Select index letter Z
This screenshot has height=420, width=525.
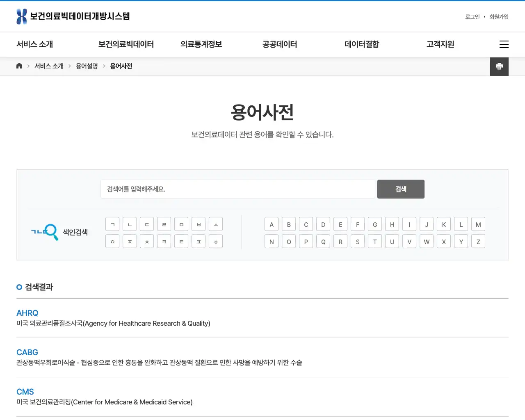tap(478, 242)
